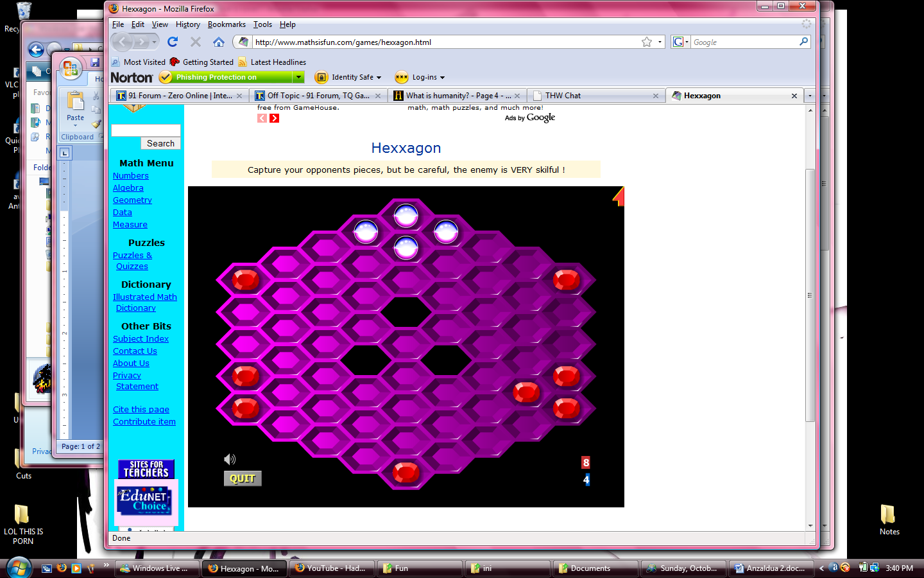Click the page vertical scrollbar thumb
This screenshot has height=578, width=924.
coord(810,295)
